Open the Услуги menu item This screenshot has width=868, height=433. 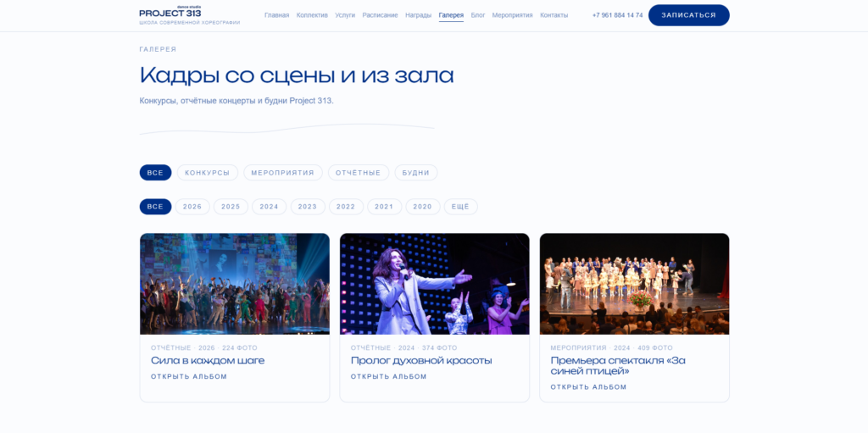tap(345, 15)
